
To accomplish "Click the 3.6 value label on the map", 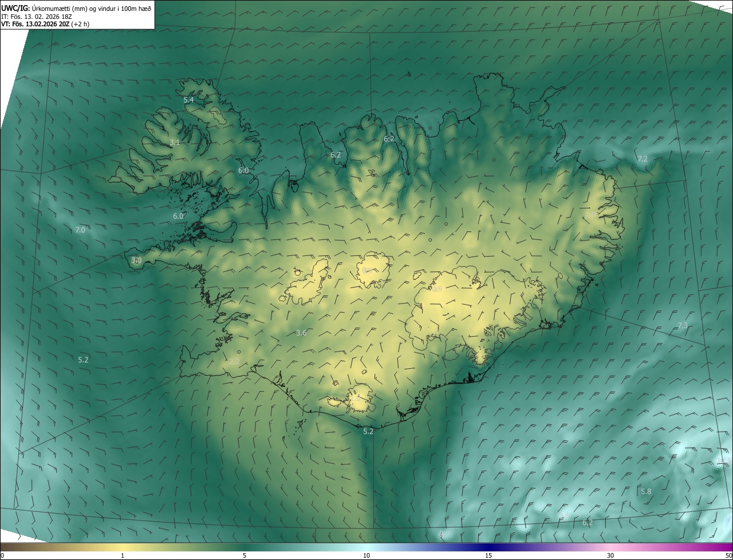I will pyautogui.click(x=301, y=333).
